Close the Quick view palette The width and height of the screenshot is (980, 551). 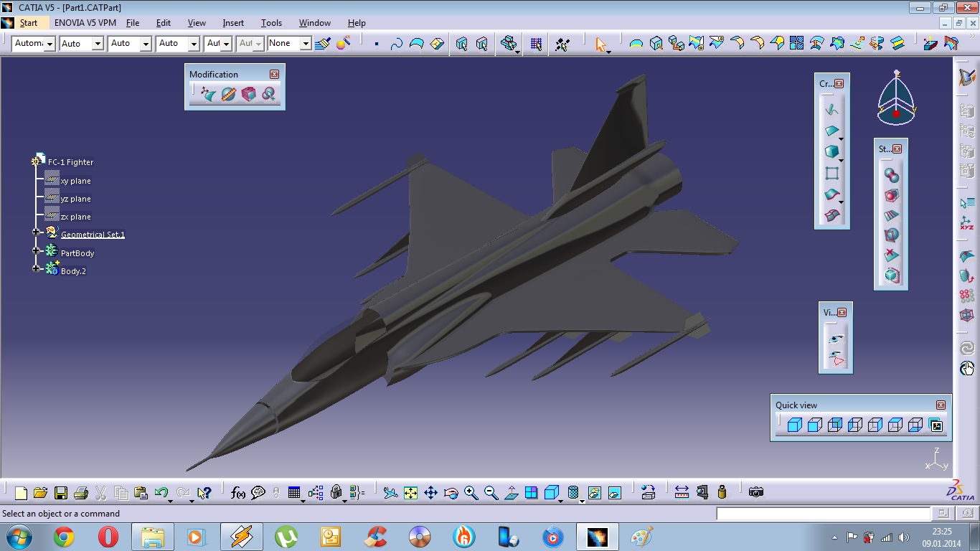(941, 405)
